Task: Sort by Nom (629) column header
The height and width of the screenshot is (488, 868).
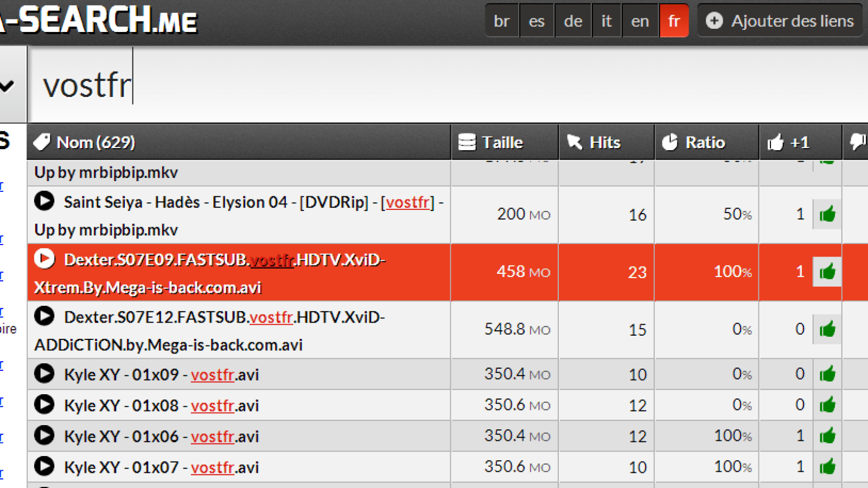Action: click(96, 143)
